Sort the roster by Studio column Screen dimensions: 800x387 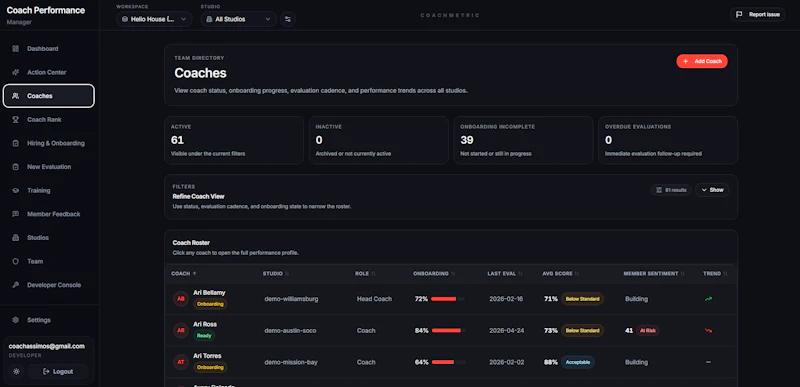click(276, 274)
